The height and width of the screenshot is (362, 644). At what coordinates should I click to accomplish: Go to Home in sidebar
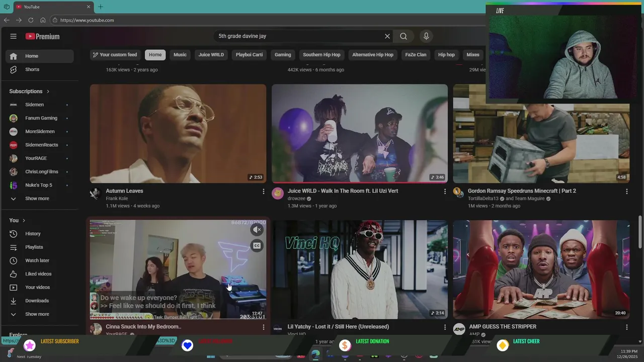39,56
